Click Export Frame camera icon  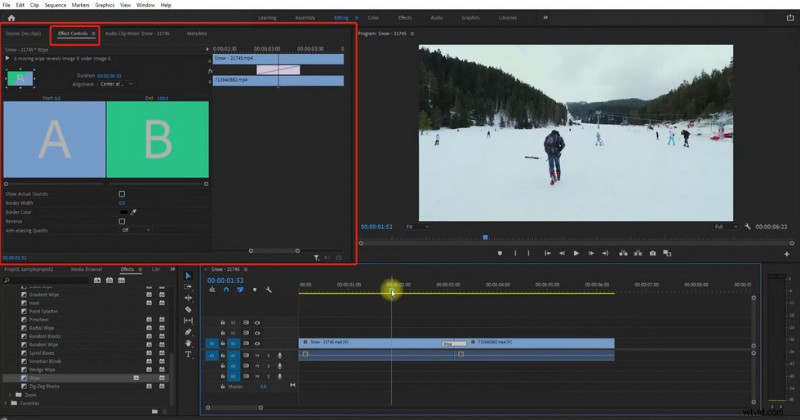pos(652,253)
